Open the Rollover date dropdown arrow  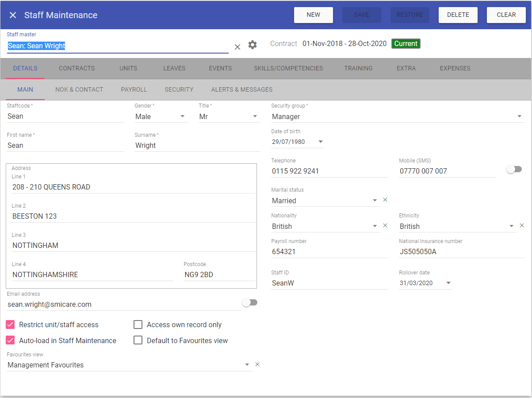tap(448, 283)
